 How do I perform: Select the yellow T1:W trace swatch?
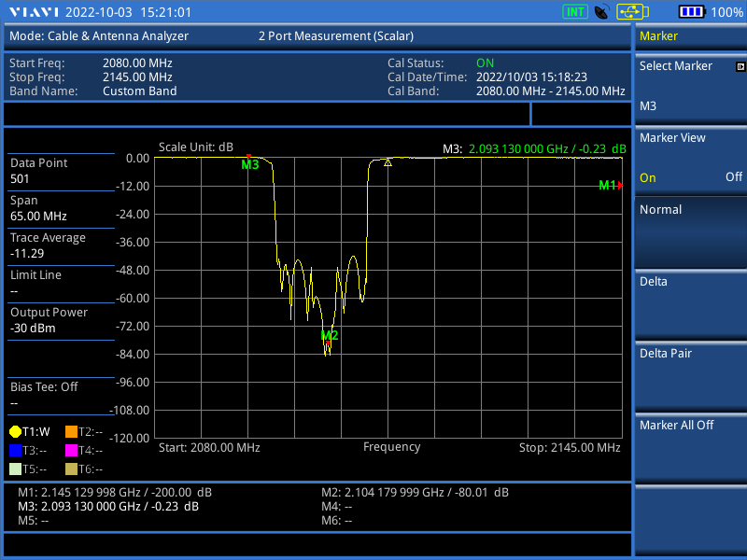(x=15, y=432)
